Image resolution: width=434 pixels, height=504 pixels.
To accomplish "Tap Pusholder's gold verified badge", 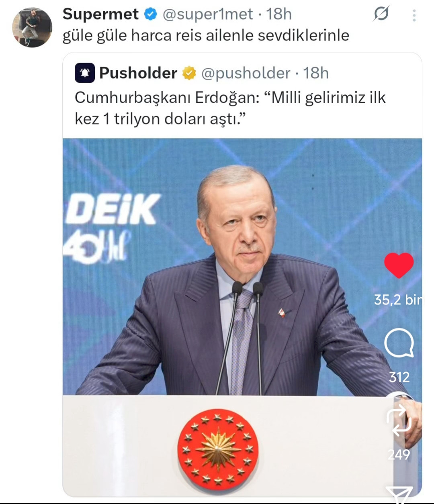I will (x=189, y=73).
